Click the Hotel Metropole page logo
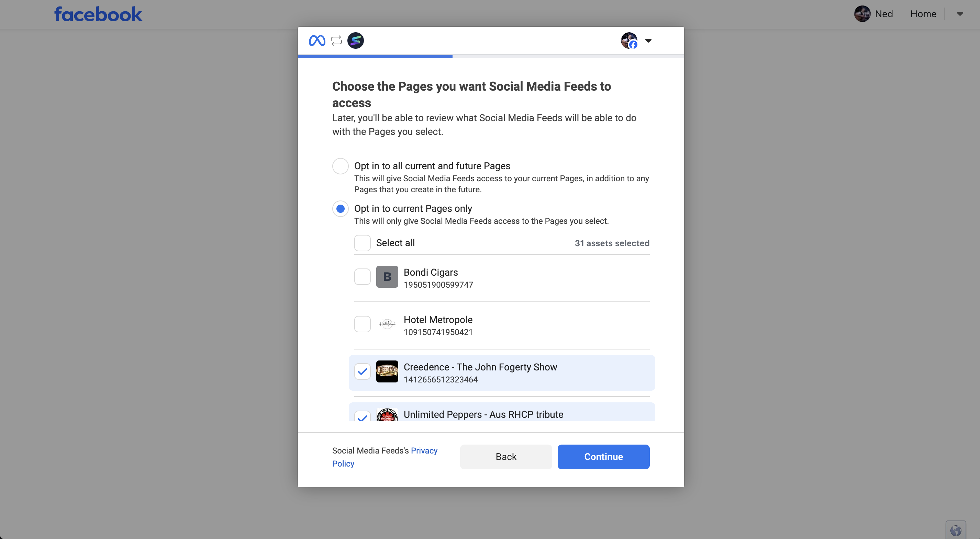Image resolution: width=980 pixels, height=539 pixels. (387, 324)
